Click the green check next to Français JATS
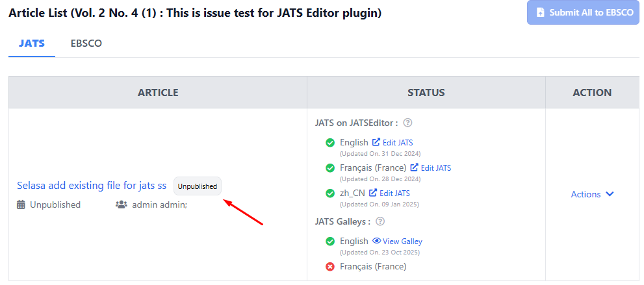The width and height of the screenshot is (644, 285). click(x=330, y=168)
